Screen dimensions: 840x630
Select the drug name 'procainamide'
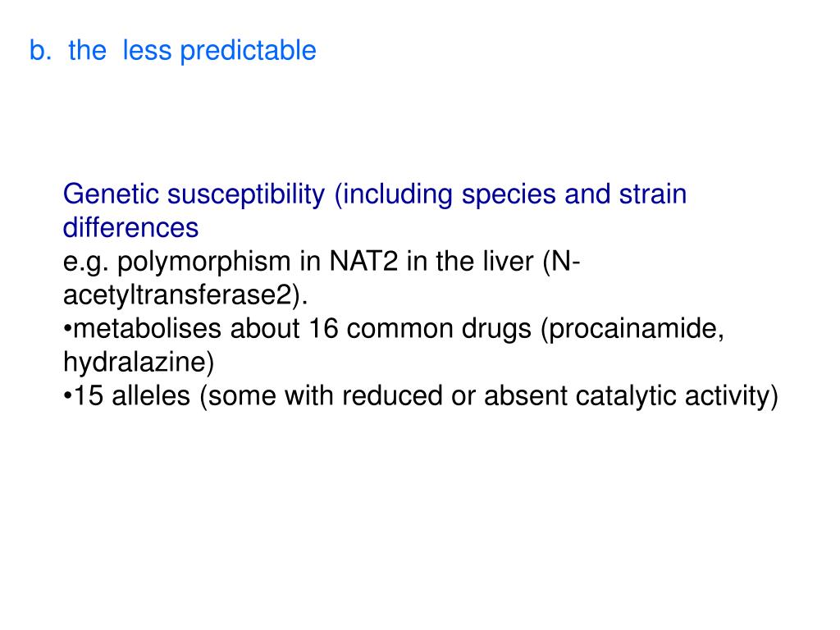click(x=632, y=330)
